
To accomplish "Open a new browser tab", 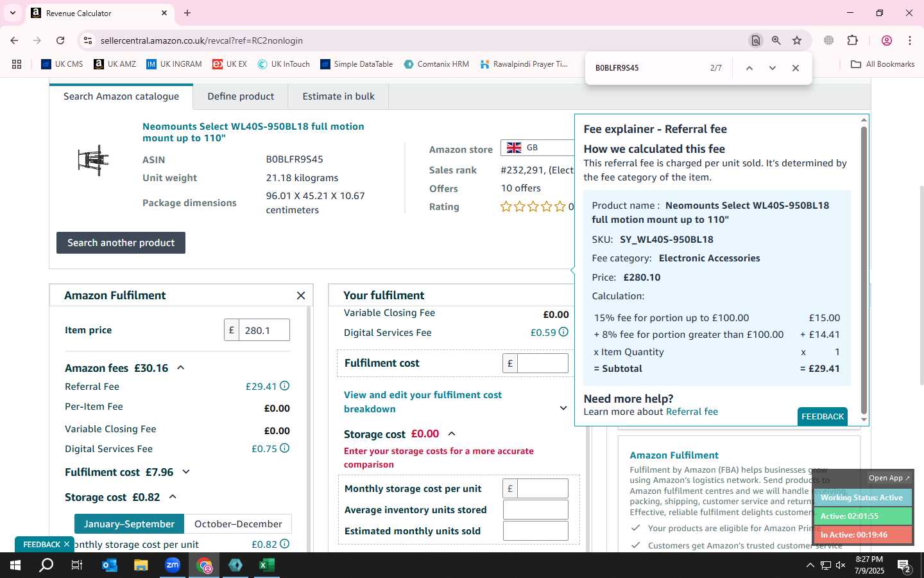I will [187, 13].
